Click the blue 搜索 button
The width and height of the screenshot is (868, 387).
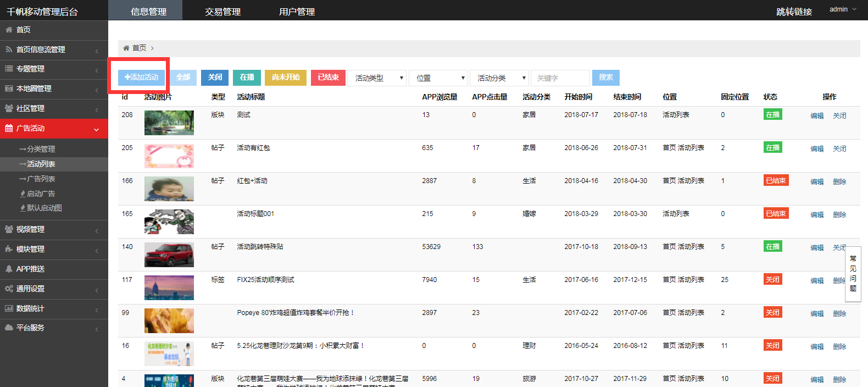(606, 78)
